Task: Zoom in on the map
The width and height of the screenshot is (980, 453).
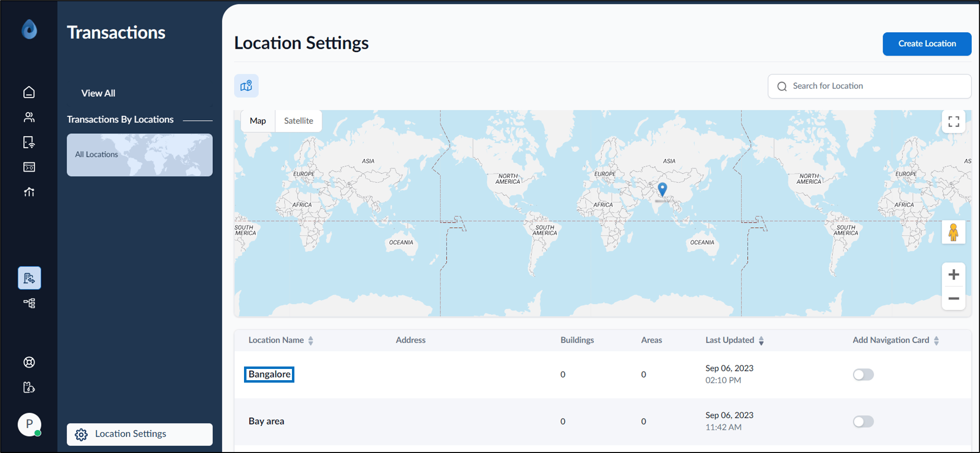Action: tap(954, 275)
